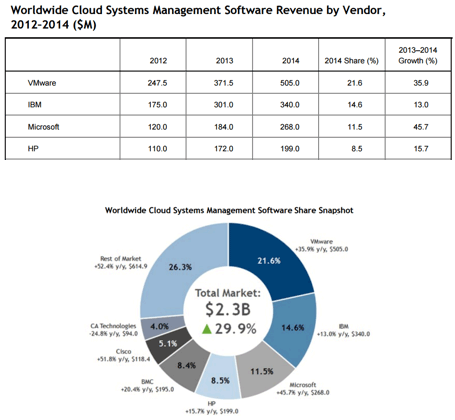Viewport: 455px width, 420px height.
Task: Select the '2014' column header
Action: click(291, 61)
